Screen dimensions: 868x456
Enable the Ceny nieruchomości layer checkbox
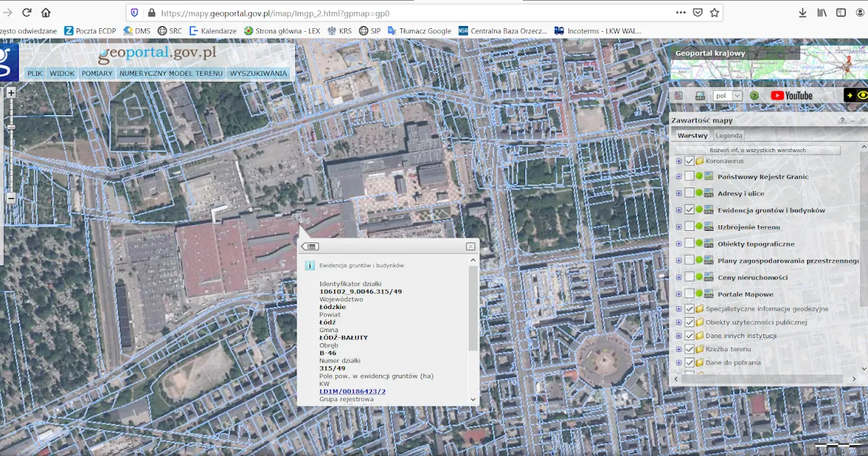tap(689, 277)
